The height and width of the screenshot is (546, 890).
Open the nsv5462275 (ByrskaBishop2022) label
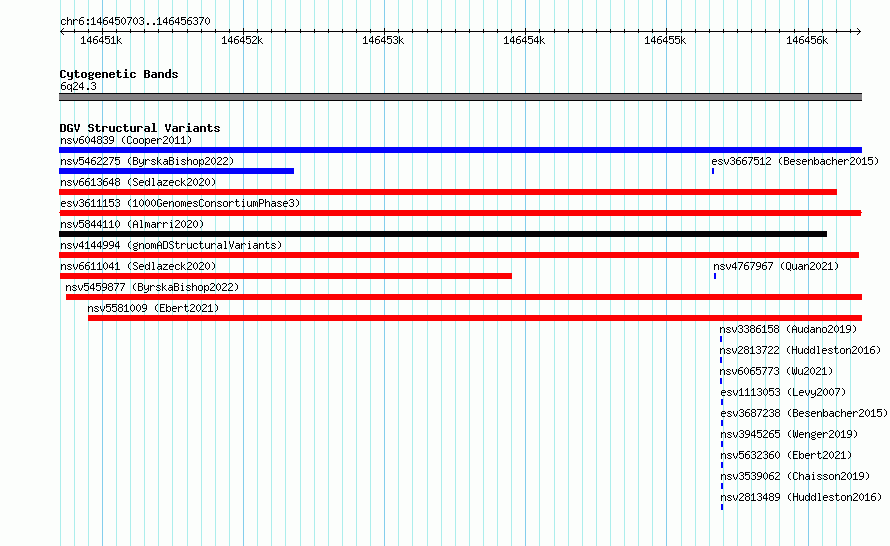pos(147,161)
